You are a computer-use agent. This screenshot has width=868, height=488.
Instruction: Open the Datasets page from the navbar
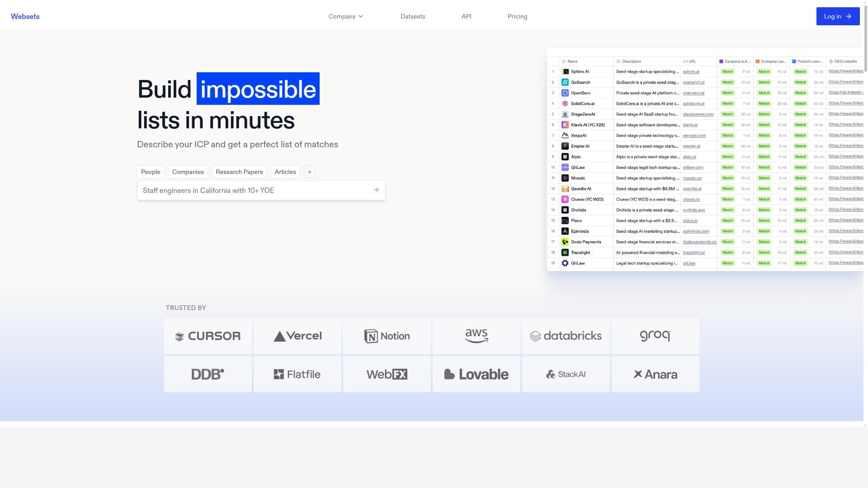413,16
